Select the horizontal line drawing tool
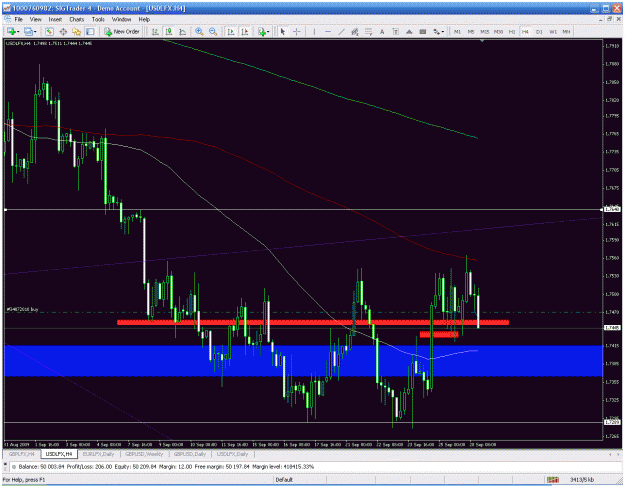625x486 pixels. [x=328, y=31]
